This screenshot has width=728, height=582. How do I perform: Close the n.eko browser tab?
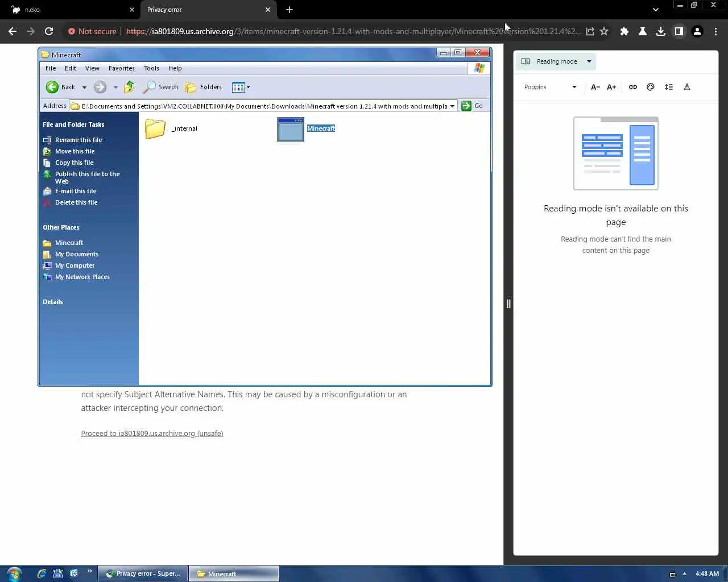point(132,10)
